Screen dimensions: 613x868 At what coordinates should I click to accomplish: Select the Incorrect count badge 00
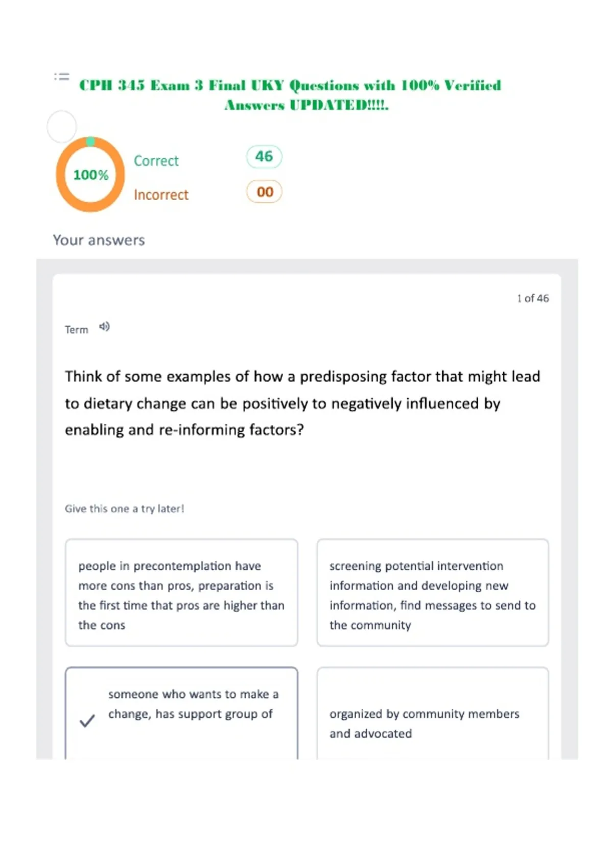264,192
